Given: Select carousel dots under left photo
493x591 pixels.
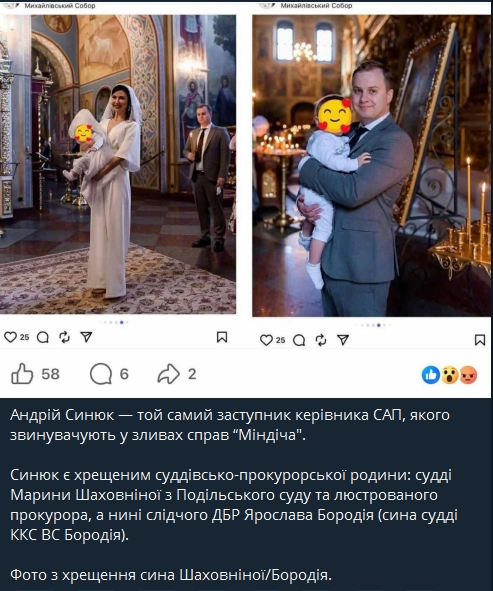Looking at the screenshot, I should click(114, 322).
